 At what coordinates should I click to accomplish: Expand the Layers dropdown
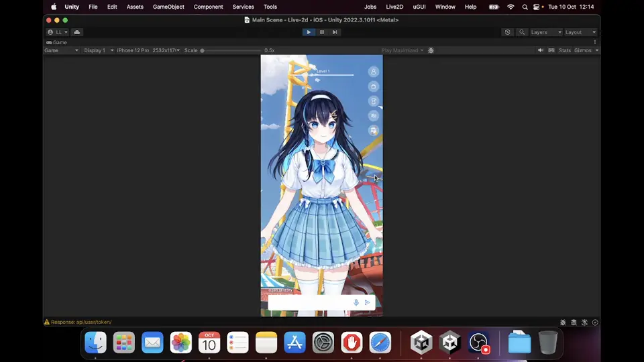pos(546,32)
